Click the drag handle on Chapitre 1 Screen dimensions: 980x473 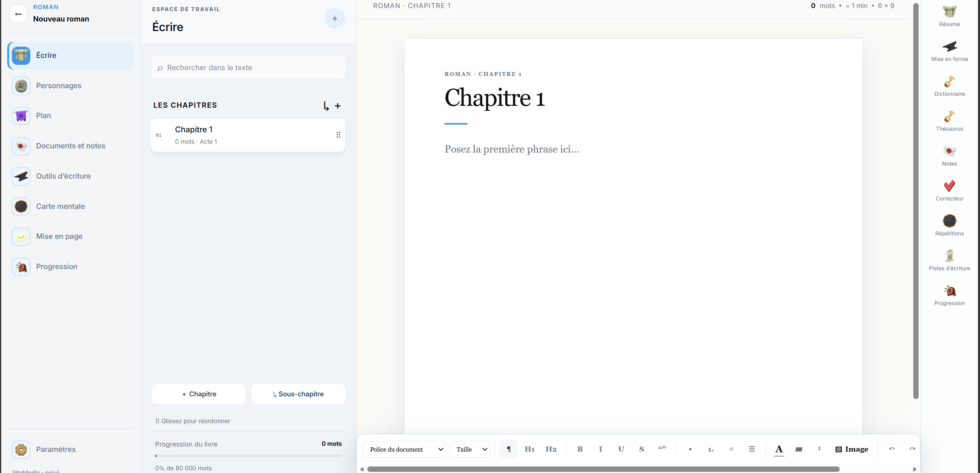click(338, 135)
